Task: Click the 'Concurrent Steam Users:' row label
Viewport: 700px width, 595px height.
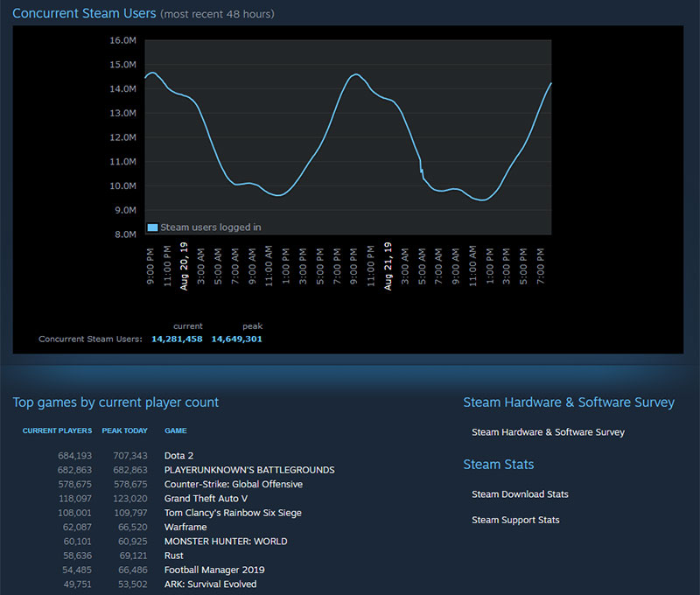Action: point(90,339)
